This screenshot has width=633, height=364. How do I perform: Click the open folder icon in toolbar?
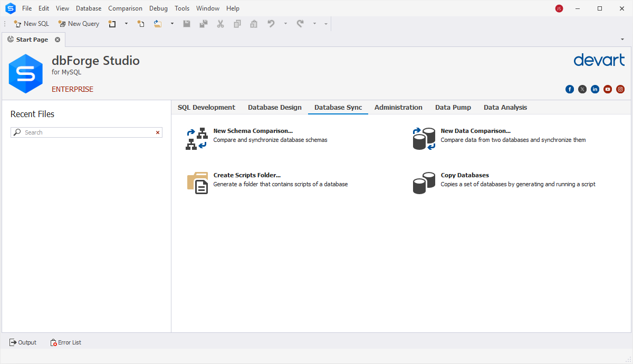[157, 24]
